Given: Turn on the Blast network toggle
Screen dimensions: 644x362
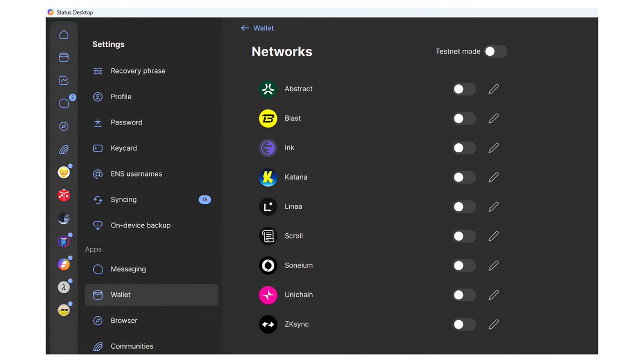Looking at the screenshot, I should (x=464, y=119).
